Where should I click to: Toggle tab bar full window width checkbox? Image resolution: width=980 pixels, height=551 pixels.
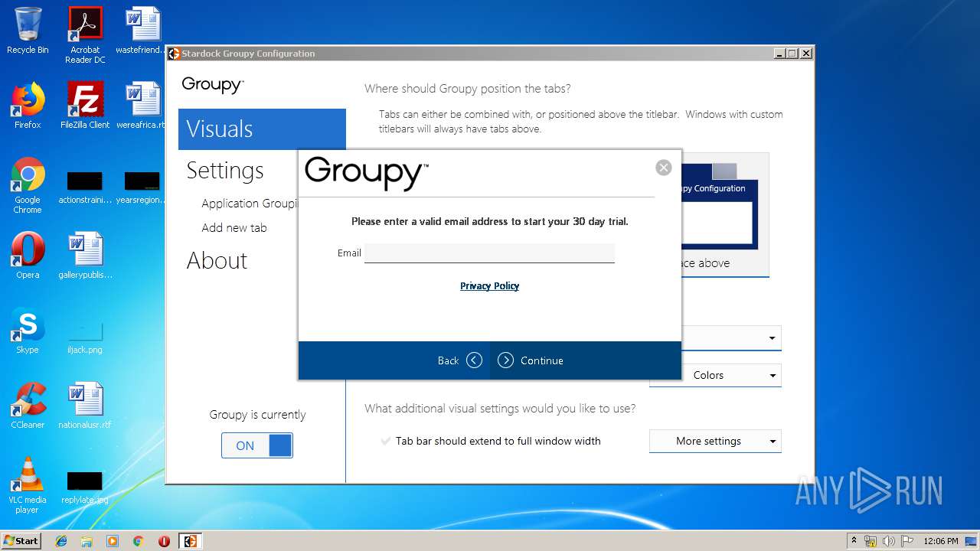386,441
